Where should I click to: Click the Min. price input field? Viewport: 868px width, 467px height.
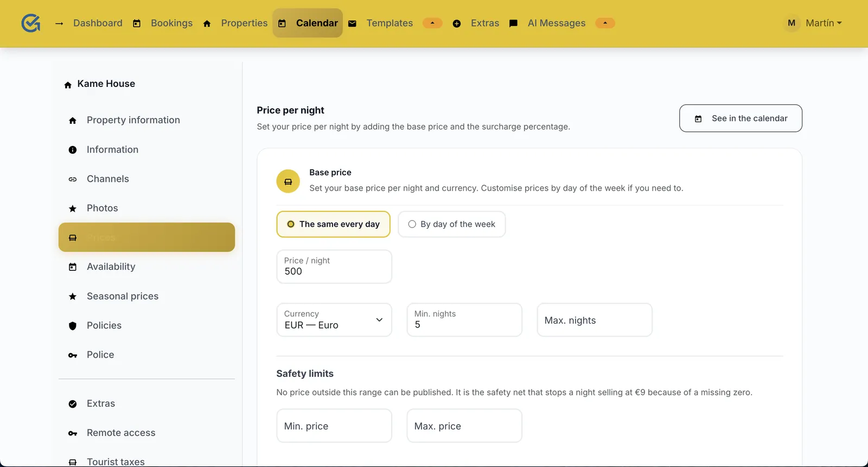coord(334,426)
